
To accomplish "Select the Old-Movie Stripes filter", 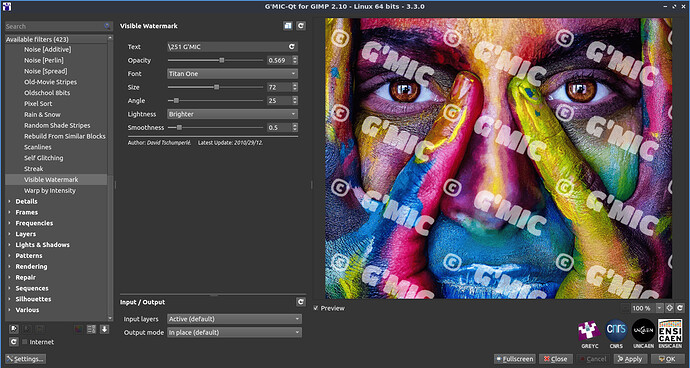I will click(x=50, y=82).
